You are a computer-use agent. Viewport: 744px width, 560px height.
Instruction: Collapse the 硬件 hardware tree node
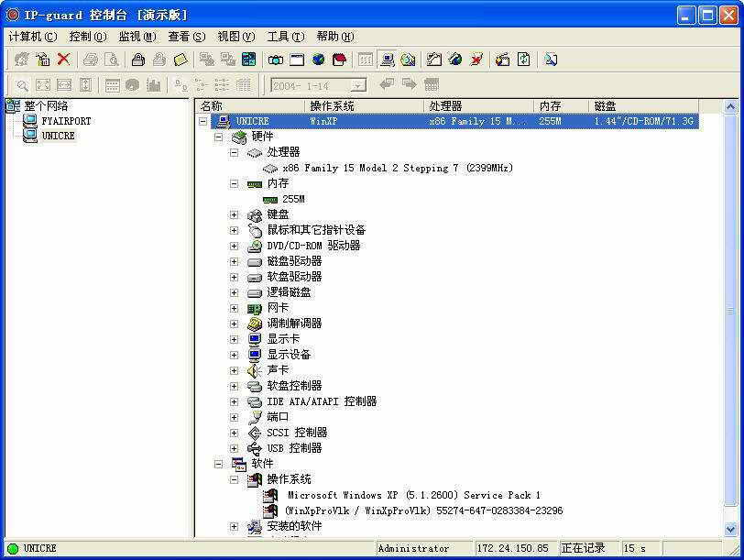coord(218,137)
